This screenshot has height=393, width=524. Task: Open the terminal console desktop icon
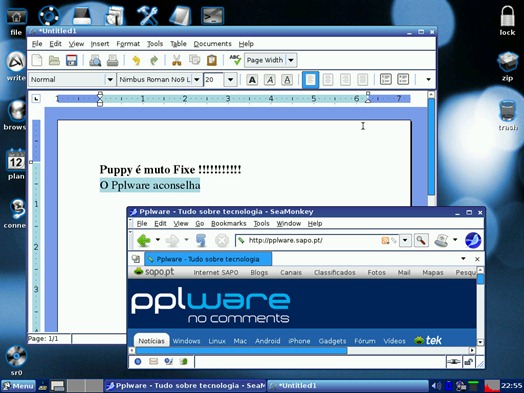pos(212,16)
